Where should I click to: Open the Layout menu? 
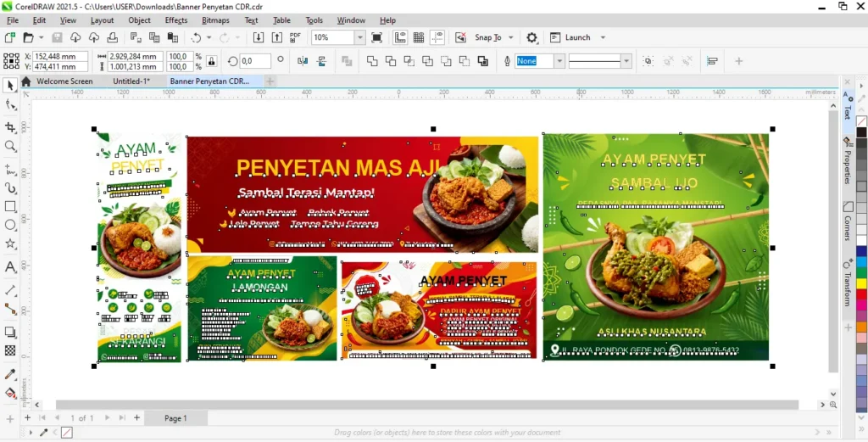pyautogui.click(x=102, y=20)
